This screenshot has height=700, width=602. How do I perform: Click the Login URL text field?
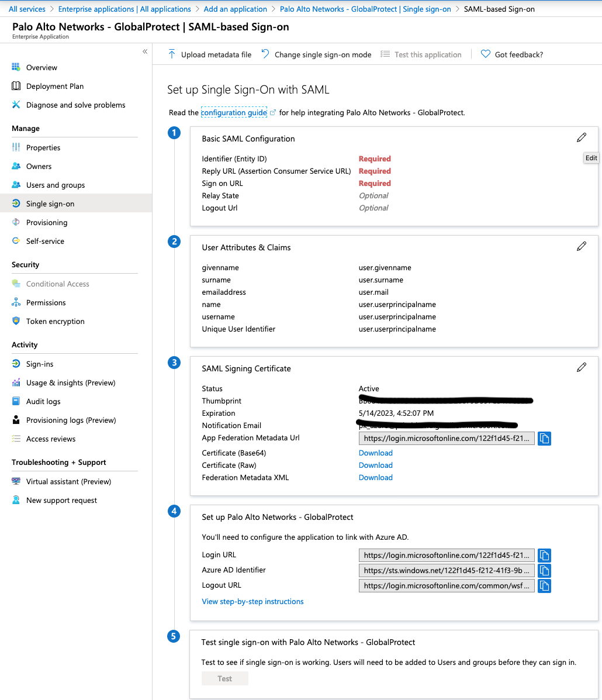pyautogui.click(x=447, y=556)
